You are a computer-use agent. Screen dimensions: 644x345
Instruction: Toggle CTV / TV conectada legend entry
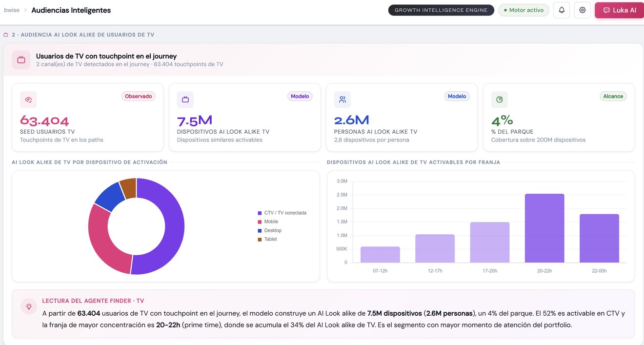coord(282,213)
